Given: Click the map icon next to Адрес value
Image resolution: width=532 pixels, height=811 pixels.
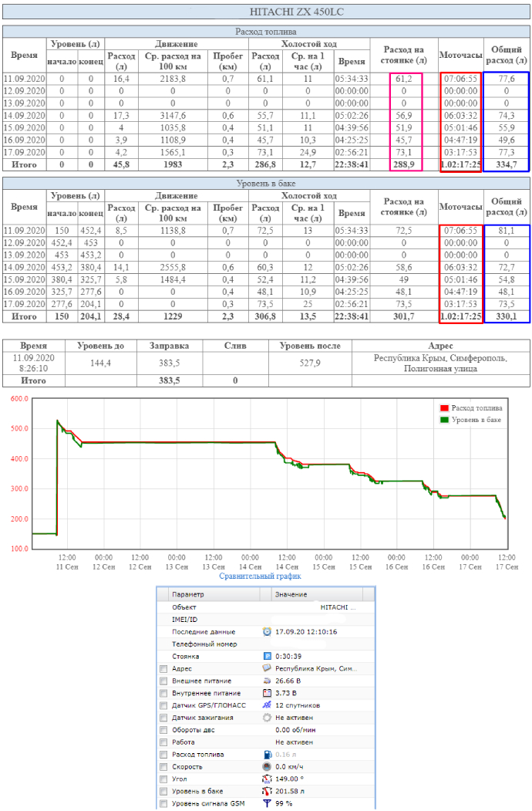Looking at the screenshot, I should (x=267, y=668).
